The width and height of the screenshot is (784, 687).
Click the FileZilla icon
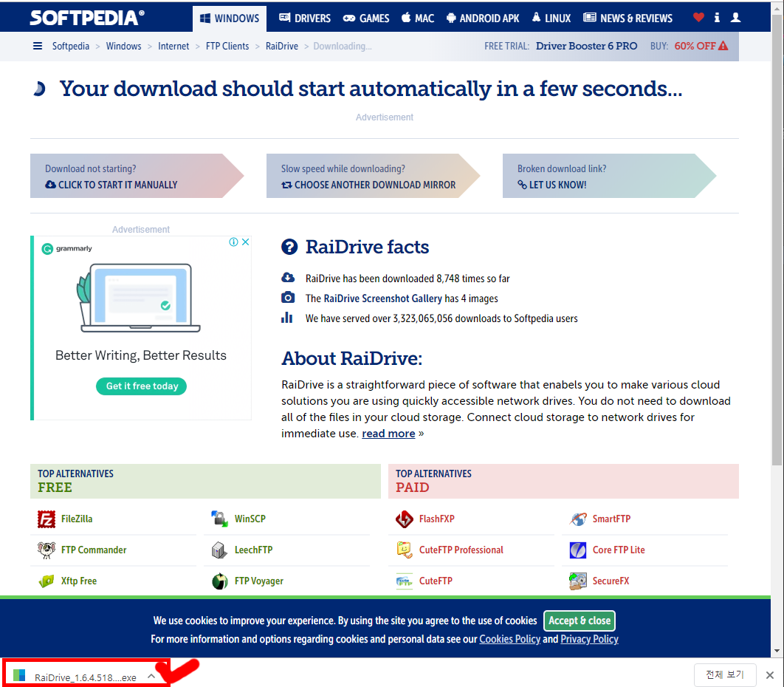47,519
